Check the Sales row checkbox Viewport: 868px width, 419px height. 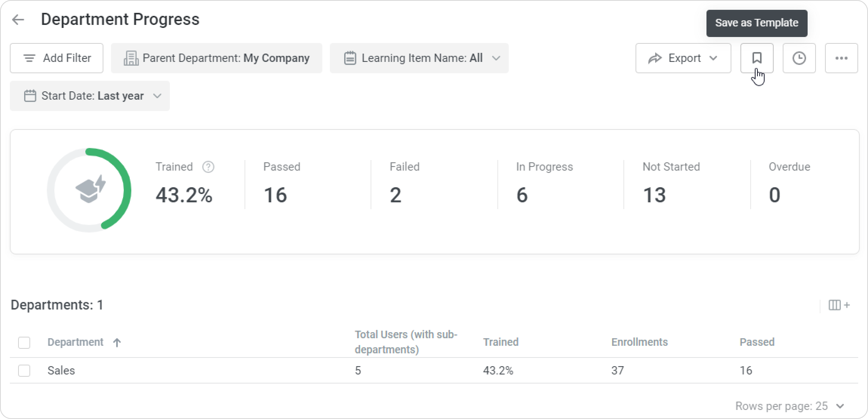(24, 371)
